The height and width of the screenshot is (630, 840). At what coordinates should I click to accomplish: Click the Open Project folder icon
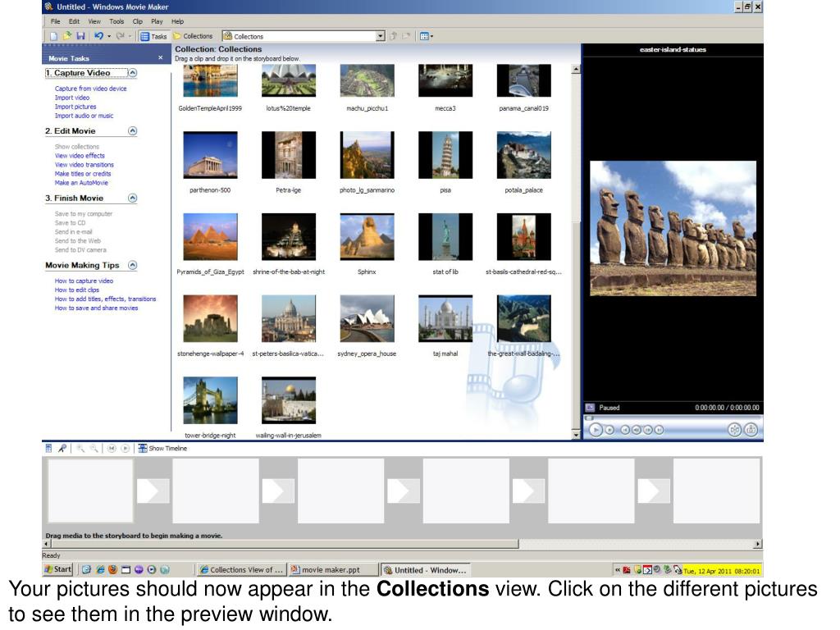[x=67, y=36]
